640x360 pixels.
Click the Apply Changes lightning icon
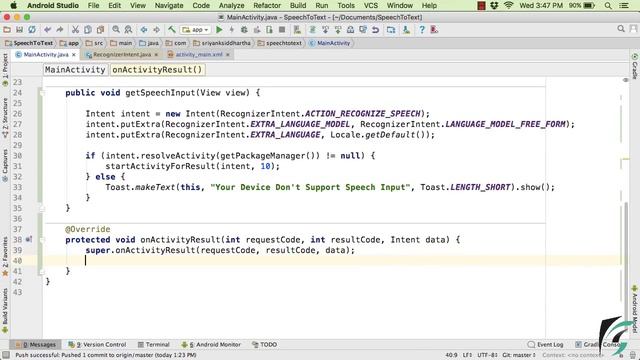pos(231,30)
